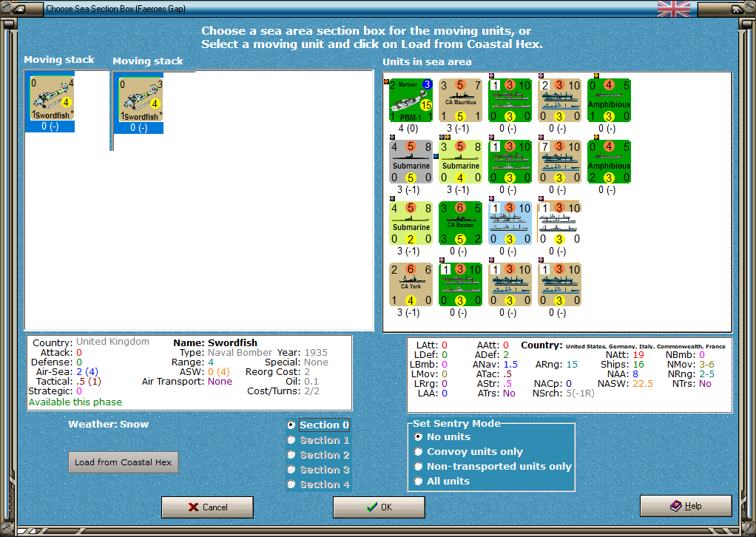The image size is (756, 537).
Task: Confirm with the OK button
Action: point(379,507)
